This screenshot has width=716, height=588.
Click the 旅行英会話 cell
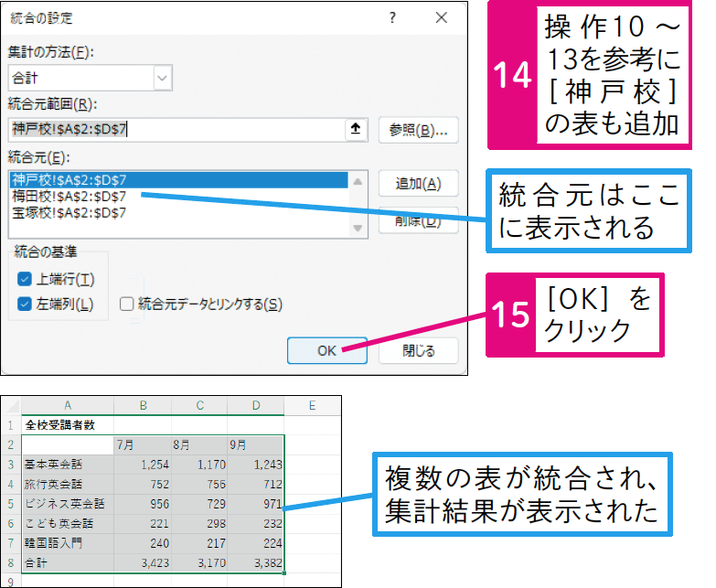(x=68, y=484)
